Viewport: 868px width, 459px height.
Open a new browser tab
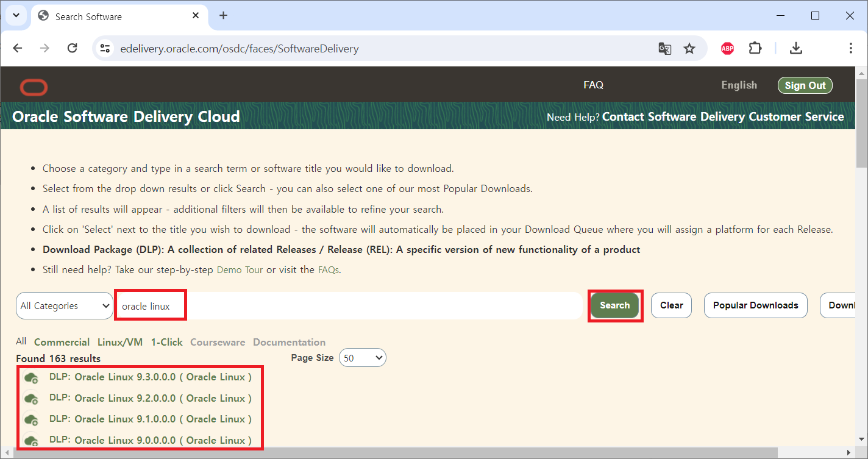223,16
